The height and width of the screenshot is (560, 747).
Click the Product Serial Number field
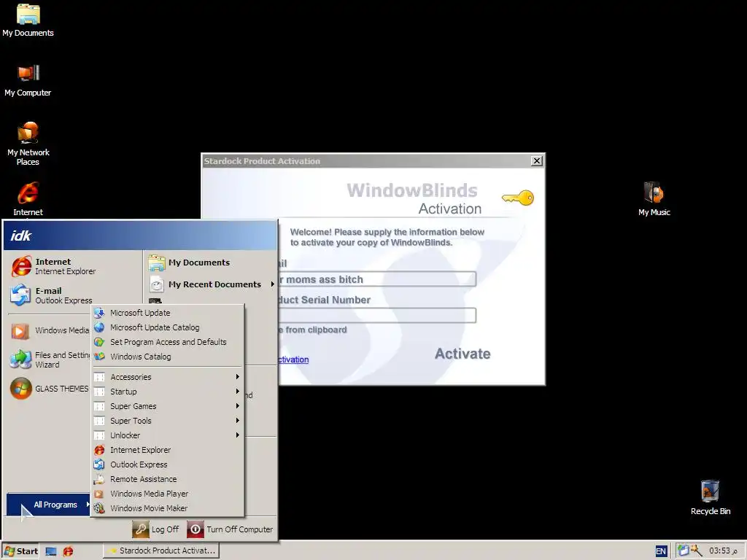point(377,315)
